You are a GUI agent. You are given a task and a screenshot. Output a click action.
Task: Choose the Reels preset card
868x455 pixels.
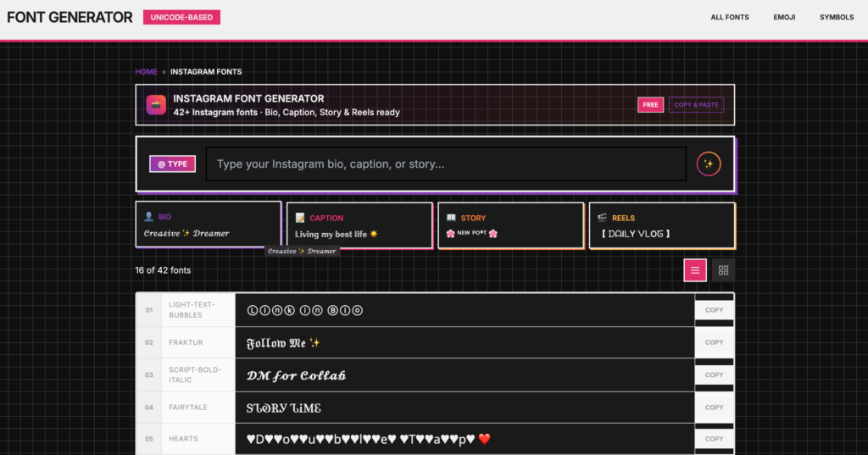point(662,225)
